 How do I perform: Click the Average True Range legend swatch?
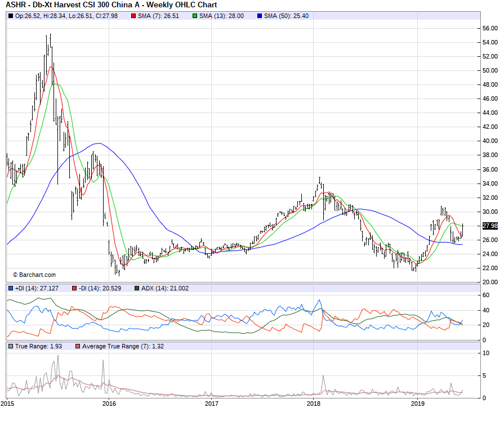coord(78,346)
